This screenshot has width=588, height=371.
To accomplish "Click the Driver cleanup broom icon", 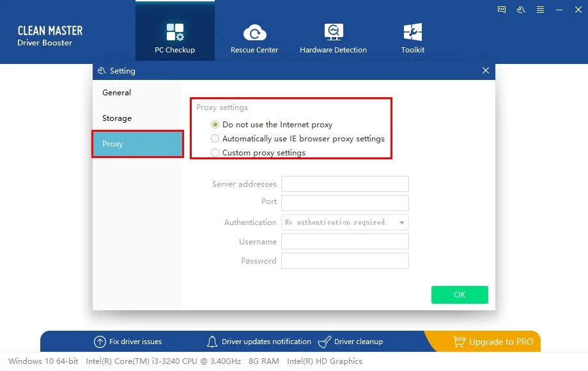I will click(x=325, y=342).
